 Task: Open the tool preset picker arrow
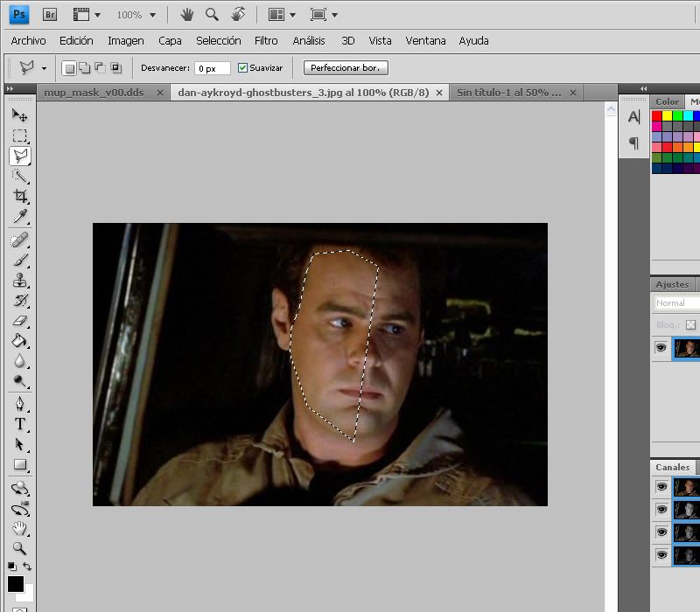45,68
